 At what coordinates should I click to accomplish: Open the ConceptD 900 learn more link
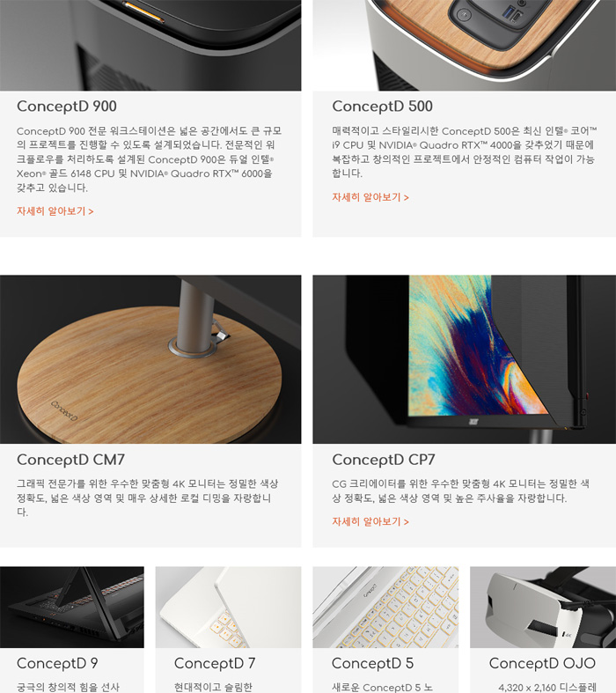pyautogui.click(x=55, y=211)
